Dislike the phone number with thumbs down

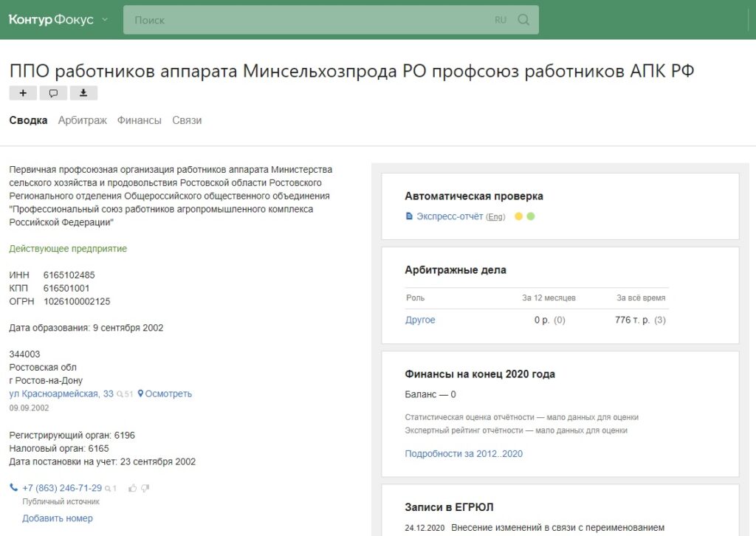145,488
